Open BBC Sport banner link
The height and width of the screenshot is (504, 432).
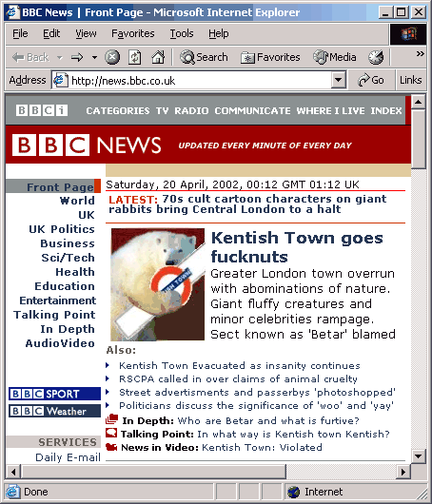click(54, 394)
